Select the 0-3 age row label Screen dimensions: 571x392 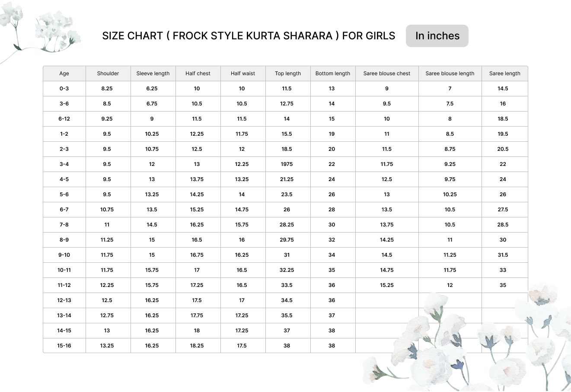tap(64, 89)
